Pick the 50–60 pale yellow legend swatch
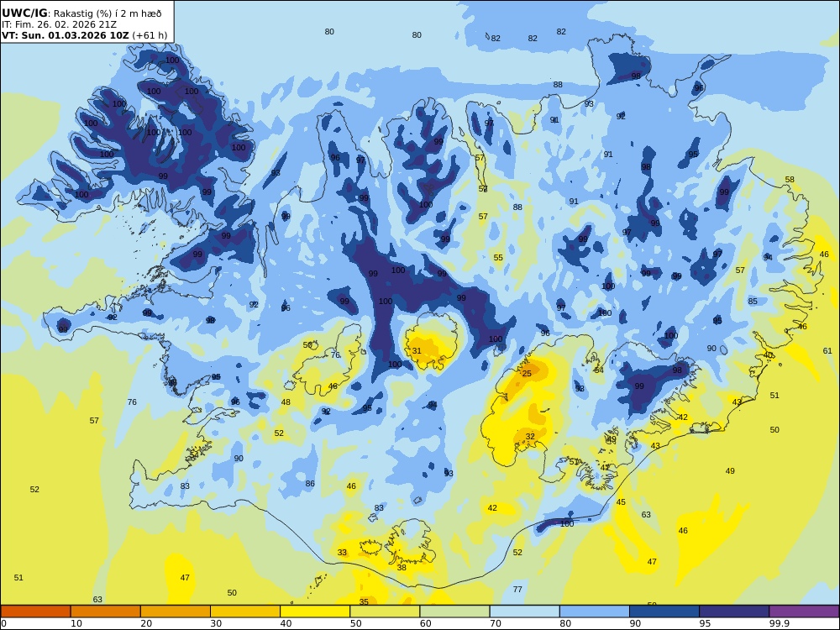This screenshot has height=630, width=840. tap(385, 612)
